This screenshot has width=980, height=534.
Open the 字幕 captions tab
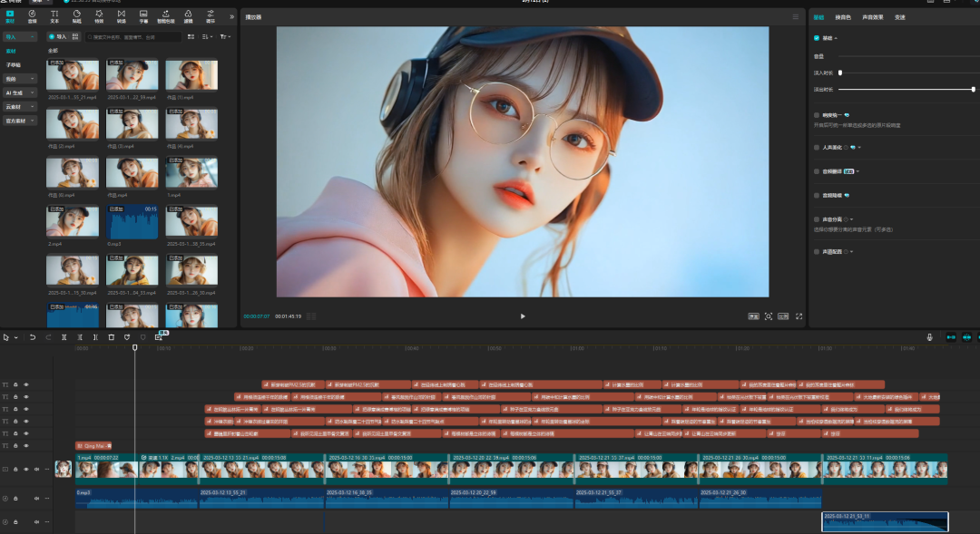(143, 16)
